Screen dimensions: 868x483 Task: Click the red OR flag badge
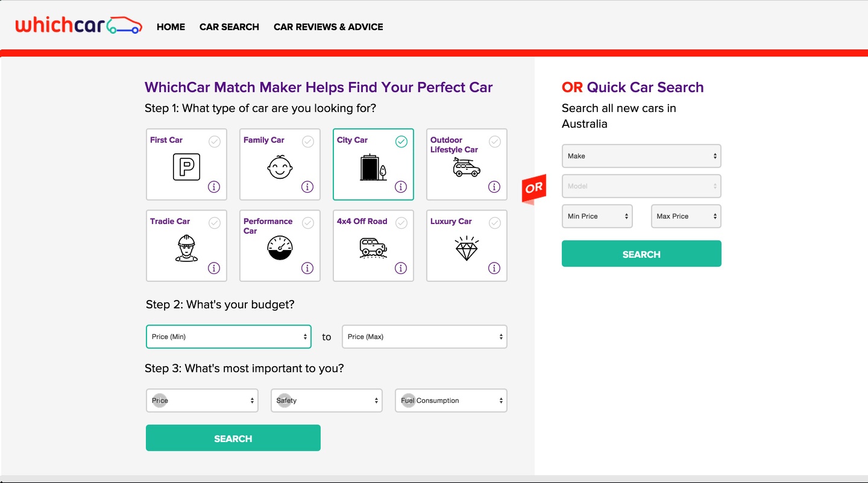(533, 189)
